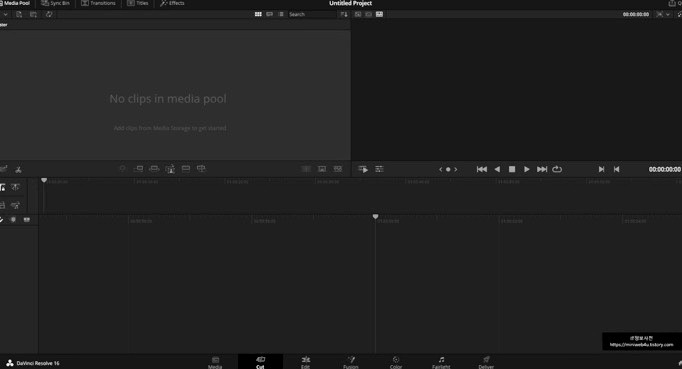Open the Titles tab
The height and width of the screenshot is (369, 682).
click(x=138, y=3)
